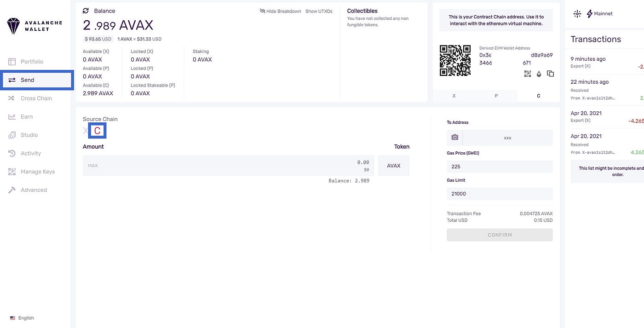Click the $ 93.65 USD value
Viewport: 644px width, 328px height.
click(x=98, y=39)
